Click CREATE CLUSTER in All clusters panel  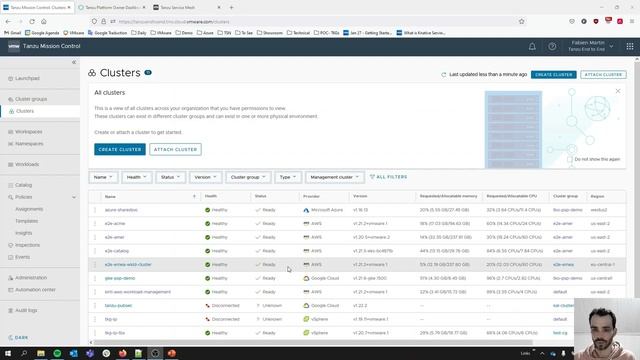(x=120, y=149)
